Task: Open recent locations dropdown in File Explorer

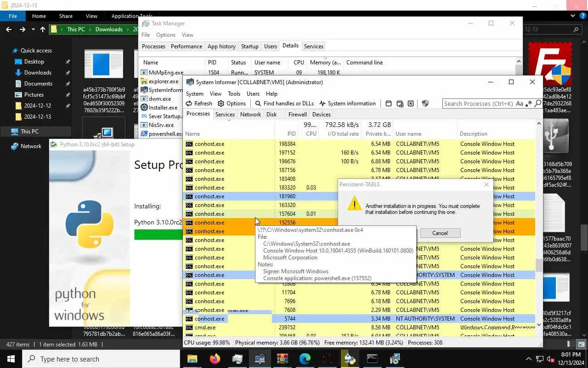Action: (33, 29)
